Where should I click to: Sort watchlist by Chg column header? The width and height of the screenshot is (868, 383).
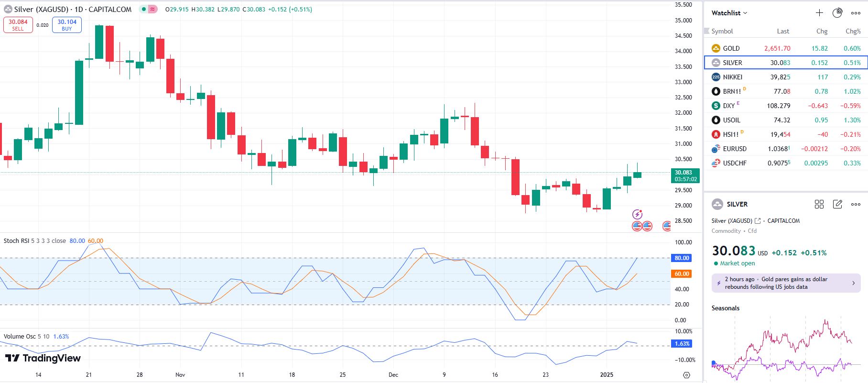[822, 31]
